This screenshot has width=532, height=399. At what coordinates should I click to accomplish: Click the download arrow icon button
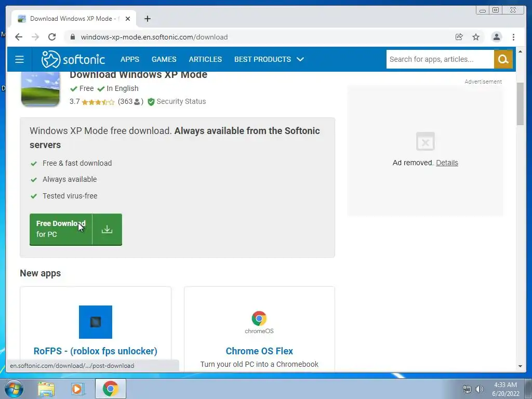point(107,229)
